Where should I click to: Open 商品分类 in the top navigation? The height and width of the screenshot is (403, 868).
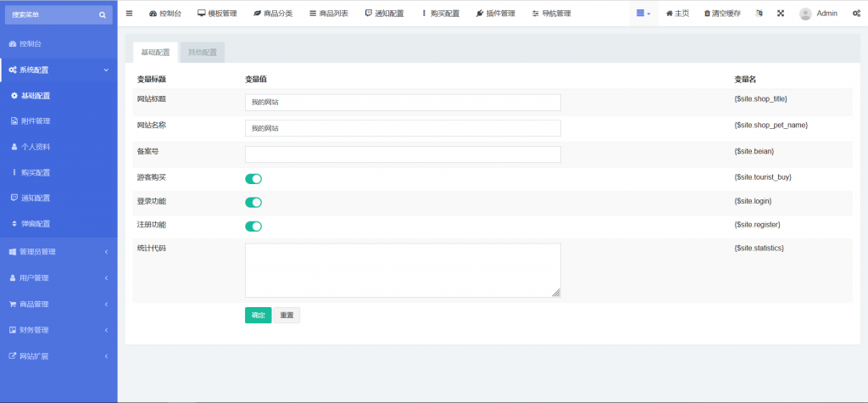[x=273, y=14]
